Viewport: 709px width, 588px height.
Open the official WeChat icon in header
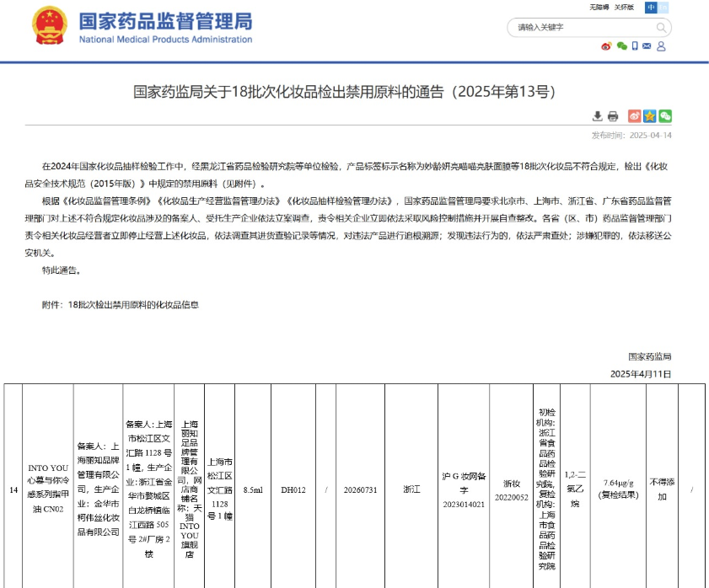(621, 46)
